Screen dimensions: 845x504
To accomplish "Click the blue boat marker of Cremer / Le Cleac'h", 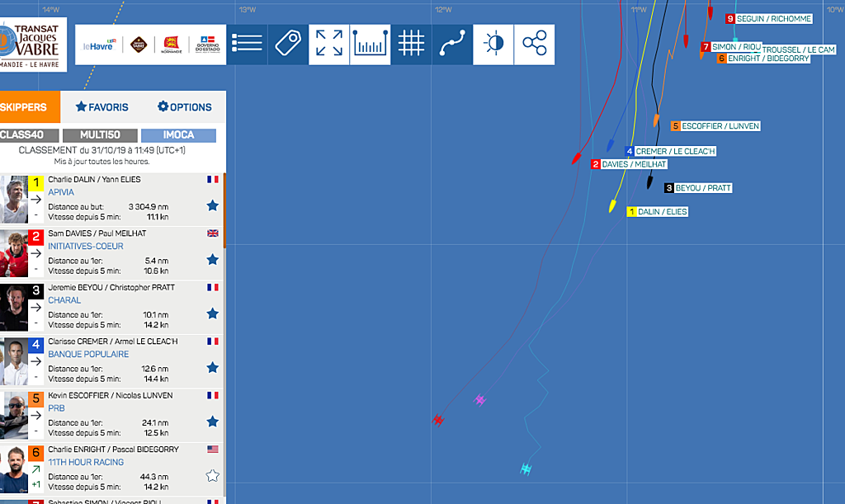I will (x=610, y=145).
